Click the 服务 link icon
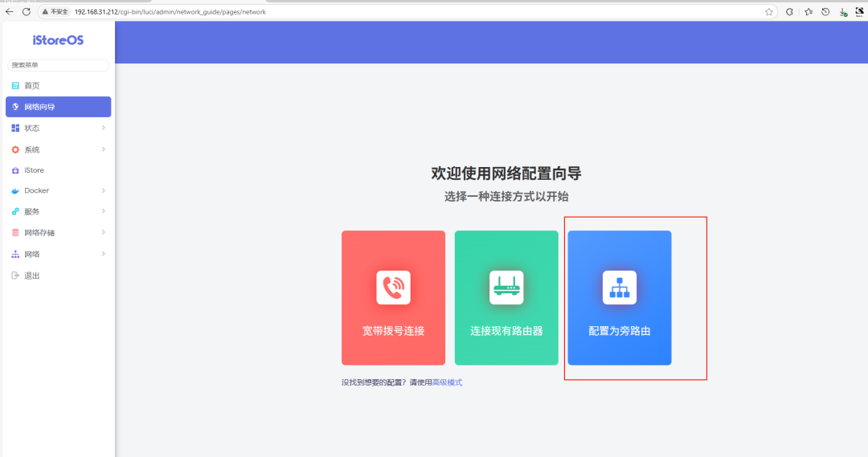868x457 pixels. pyautogui.click(x=15, y=211)
